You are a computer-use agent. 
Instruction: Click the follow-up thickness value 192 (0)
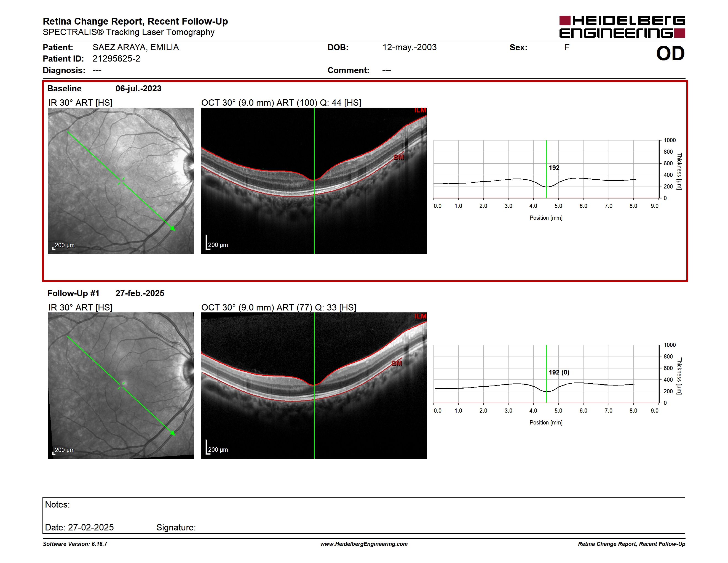click(x=559, y=372)
